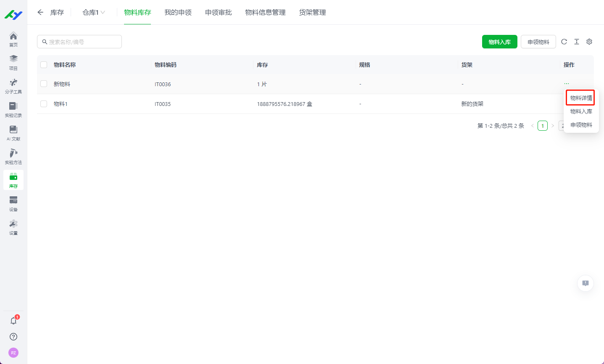Click the row height adjust icon
Viewport: 604px width, 364px height.
tap(577, 42)
